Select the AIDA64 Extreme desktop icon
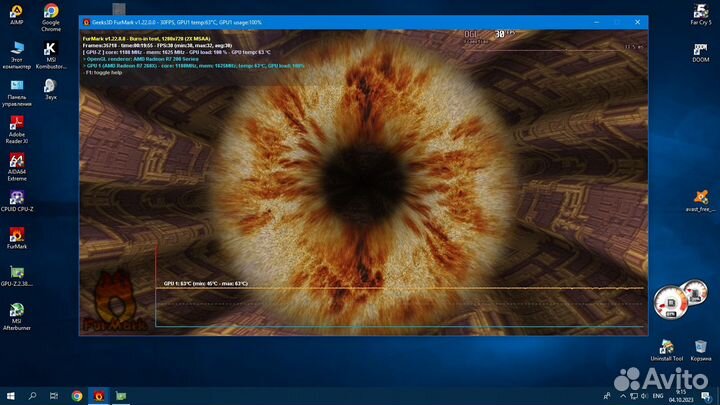Viewport: 720px width, 405px height. tap(17, 167)
